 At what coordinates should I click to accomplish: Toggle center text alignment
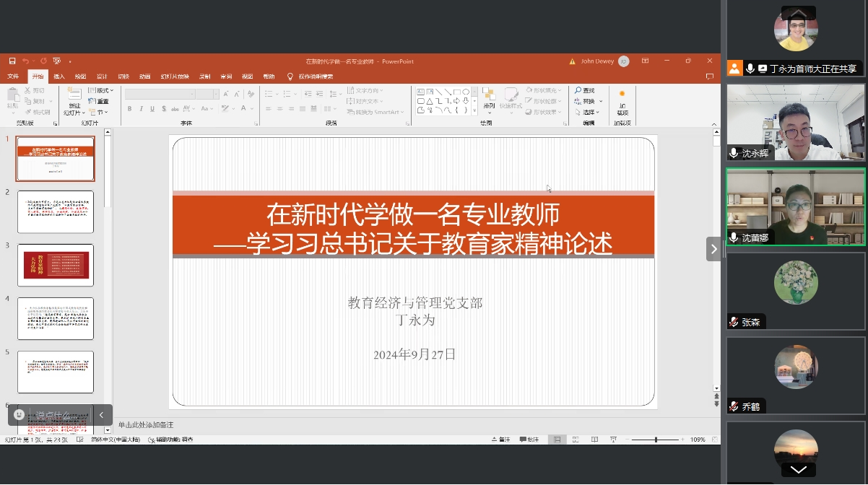(279, 109)
